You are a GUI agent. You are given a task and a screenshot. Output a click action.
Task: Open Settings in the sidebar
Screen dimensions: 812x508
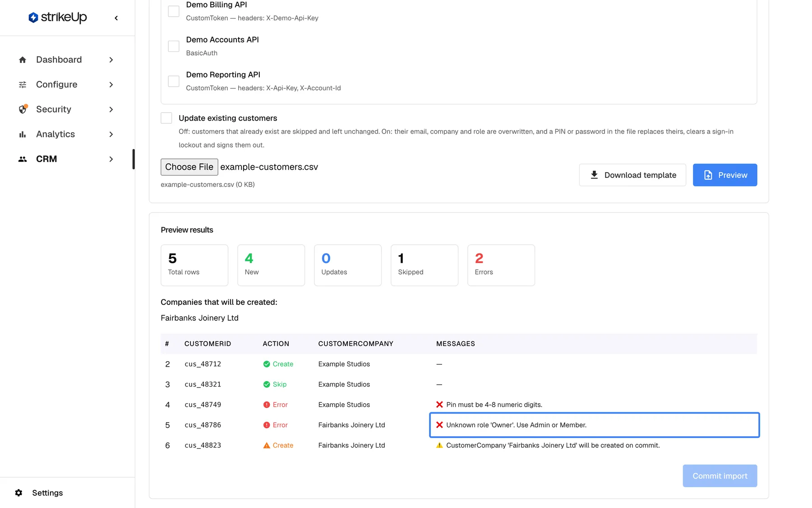tap(47, 493)
